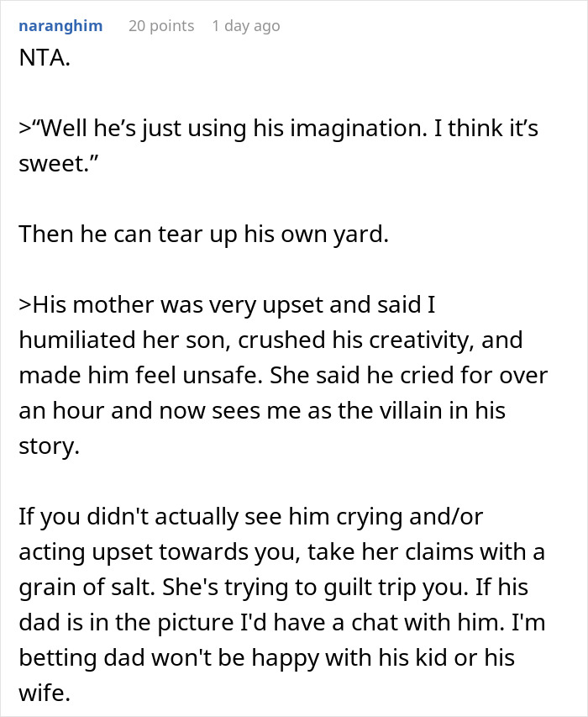Click the word 'sweet.' ending the first quote
Screen dimensions: 588x717
[59, 163]
